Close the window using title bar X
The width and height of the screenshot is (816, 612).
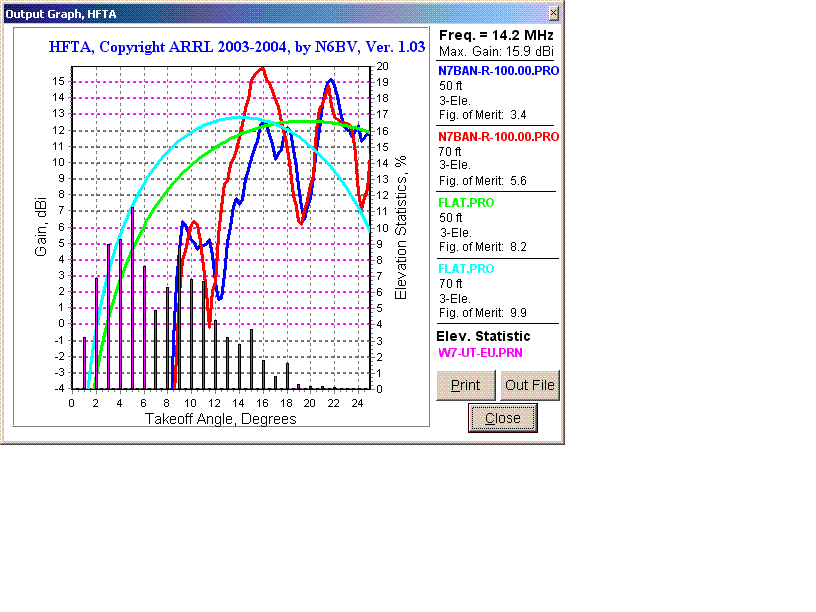click(x=553, y=13)
